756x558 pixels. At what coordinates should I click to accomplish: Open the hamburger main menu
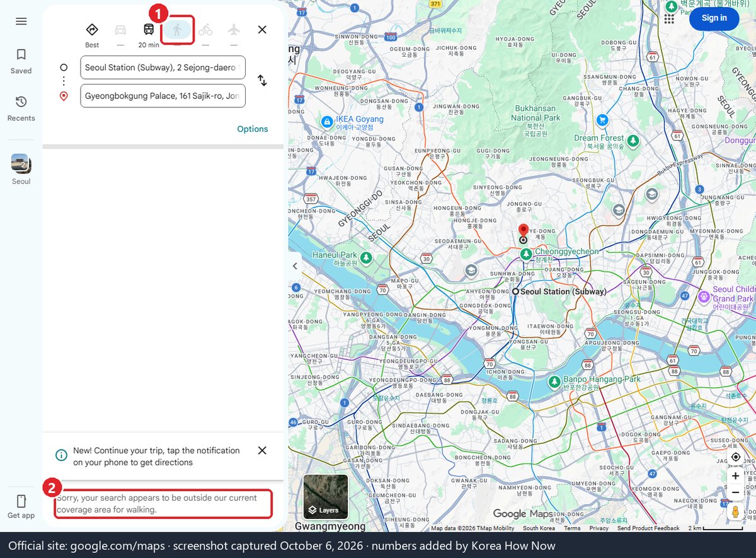click(21, 21)
